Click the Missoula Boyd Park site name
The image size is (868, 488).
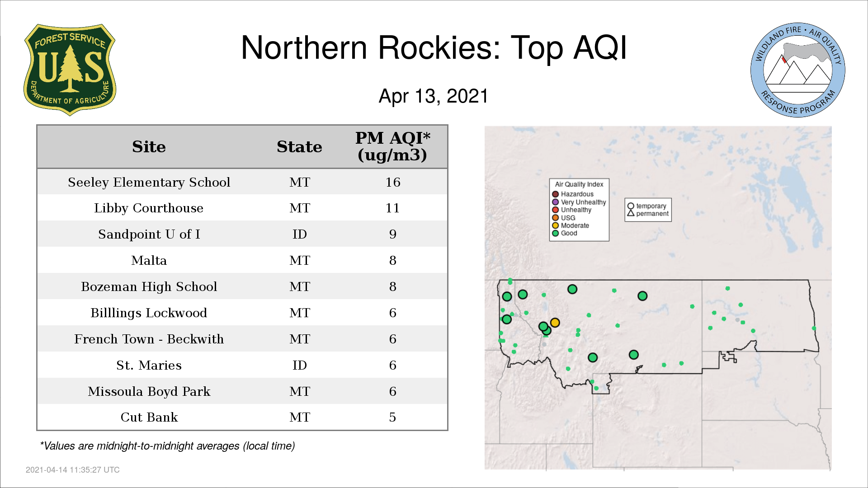[149, 391]
